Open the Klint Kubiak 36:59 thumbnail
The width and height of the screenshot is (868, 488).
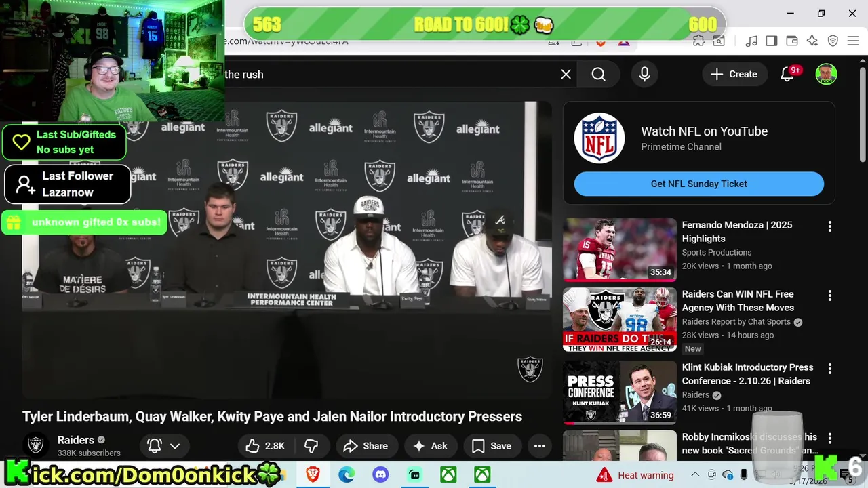(620, 392)
